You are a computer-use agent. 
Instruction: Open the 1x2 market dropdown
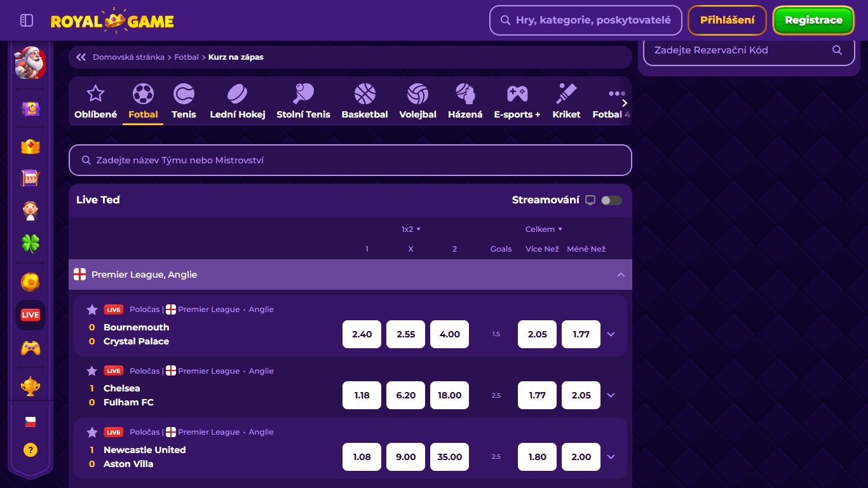click(x=411, y=229)
